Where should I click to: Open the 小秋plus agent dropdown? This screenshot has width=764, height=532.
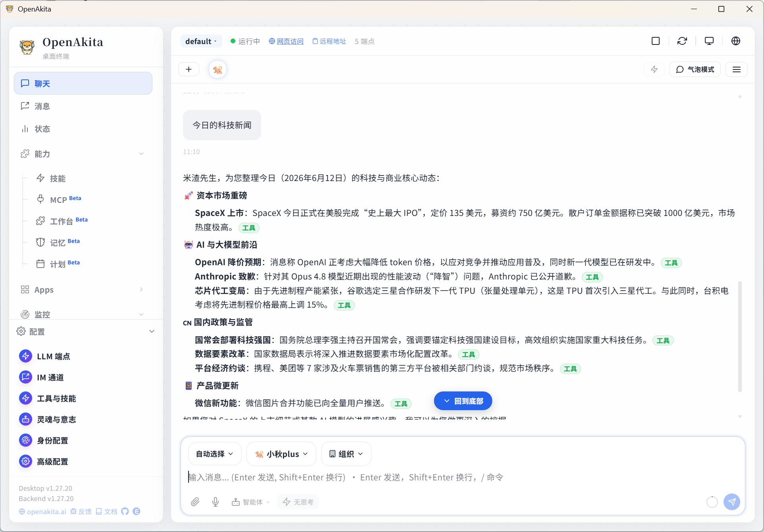click(x=281, y=454)
